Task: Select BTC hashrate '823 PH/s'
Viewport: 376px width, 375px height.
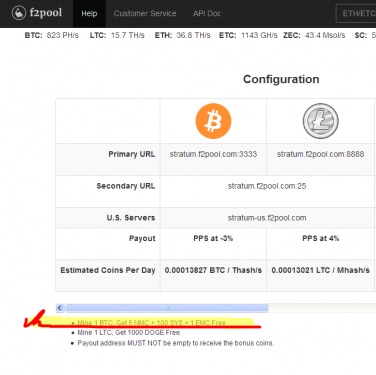Action: click(x=63, y=35)
